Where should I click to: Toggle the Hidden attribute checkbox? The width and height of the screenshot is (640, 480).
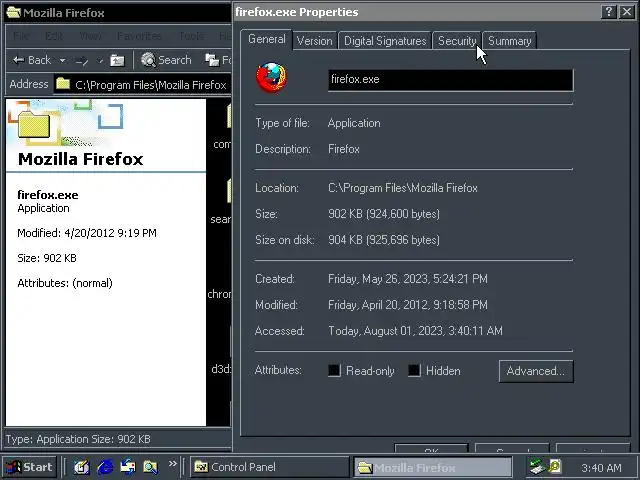tap(414, 370)
